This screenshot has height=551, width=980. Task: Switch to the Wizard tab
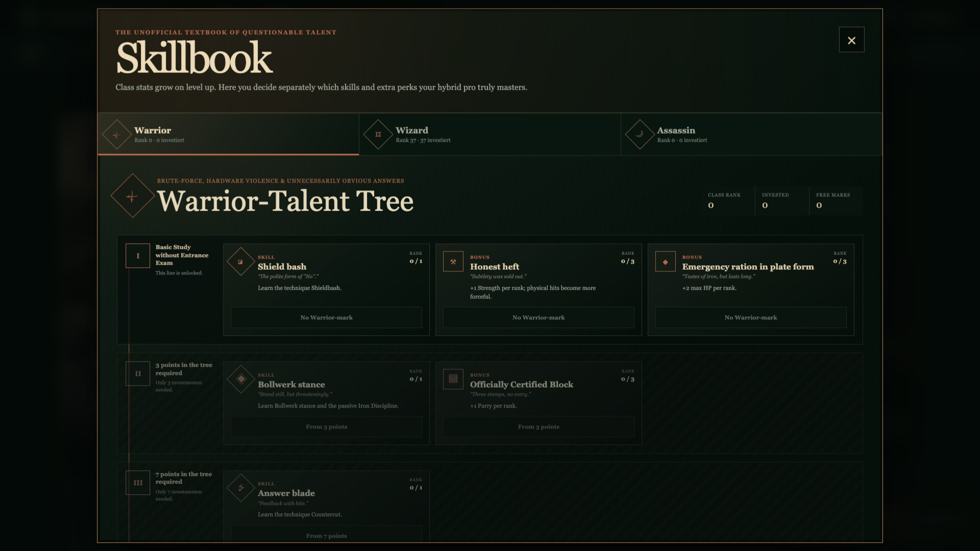490,134
